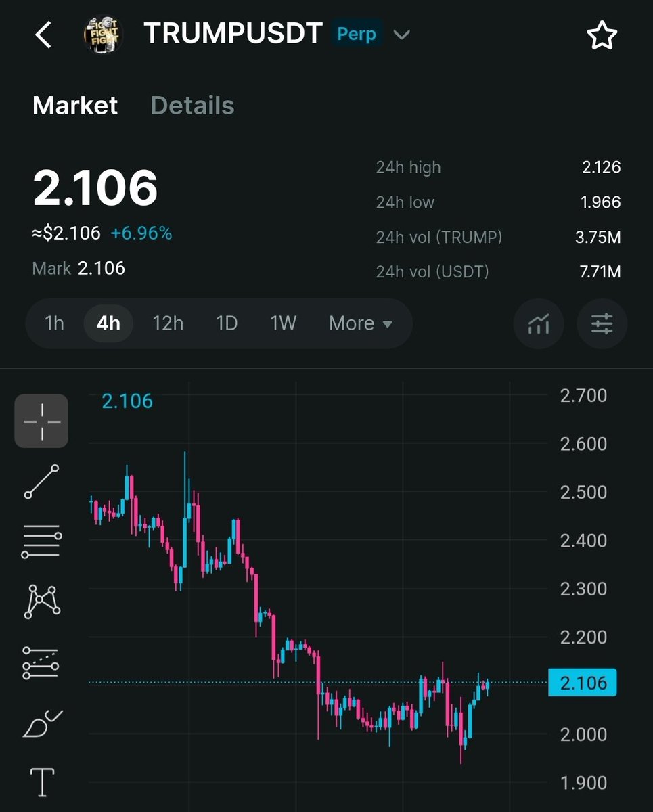Tap the 2.700 price axis label
The image size is (653, 812).
click(583, 396)
